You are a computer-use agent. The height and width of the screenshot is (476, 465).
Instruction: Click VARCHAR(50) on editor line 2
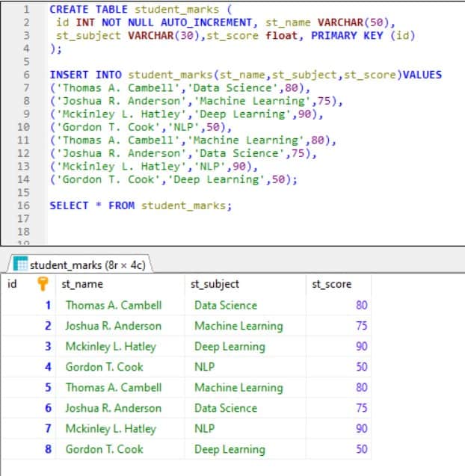tap(353, 22)
